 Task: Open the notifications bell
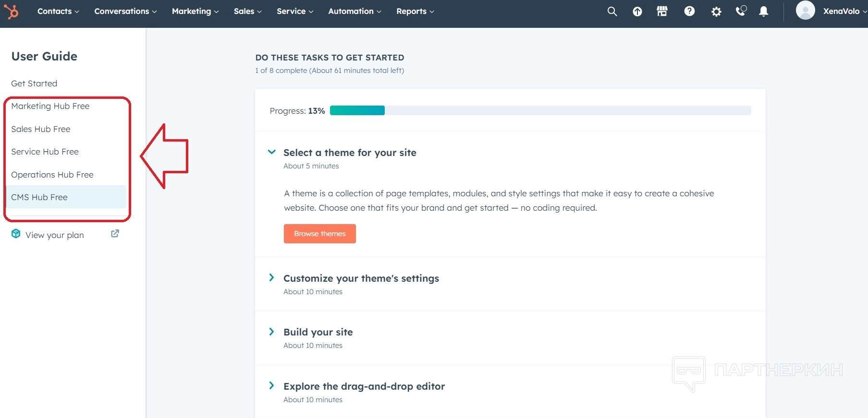point(763,12)
